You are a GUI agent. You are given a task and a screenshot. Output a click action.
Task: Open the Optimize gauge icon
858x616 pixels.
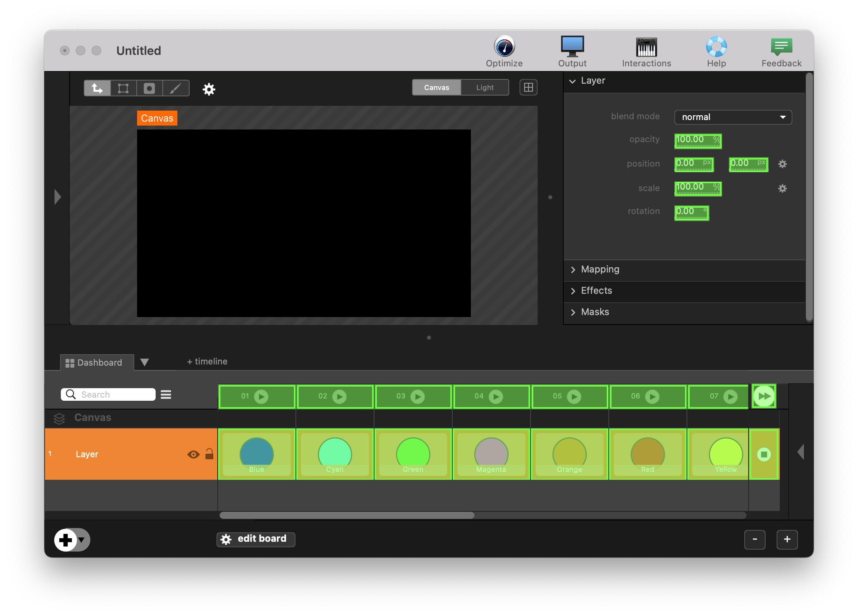(x=504, y=47)
